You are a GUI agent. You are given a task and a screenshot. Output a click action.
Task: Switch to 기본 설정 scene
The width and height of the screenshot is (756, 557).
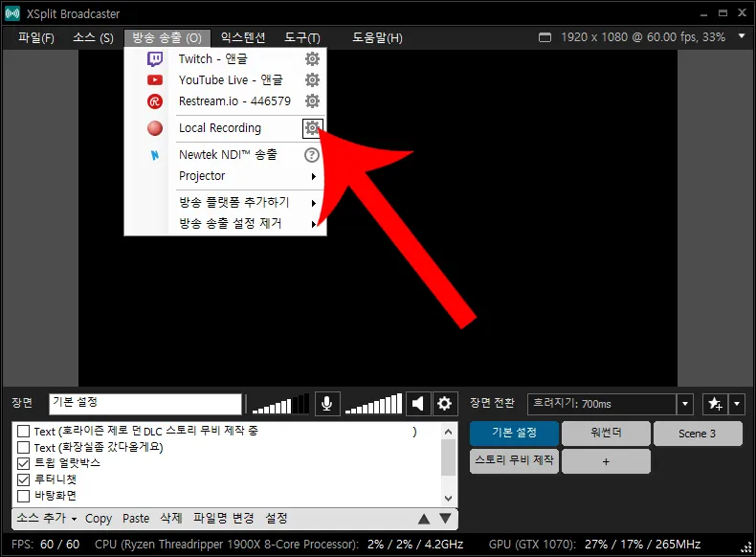click(515, 433)
